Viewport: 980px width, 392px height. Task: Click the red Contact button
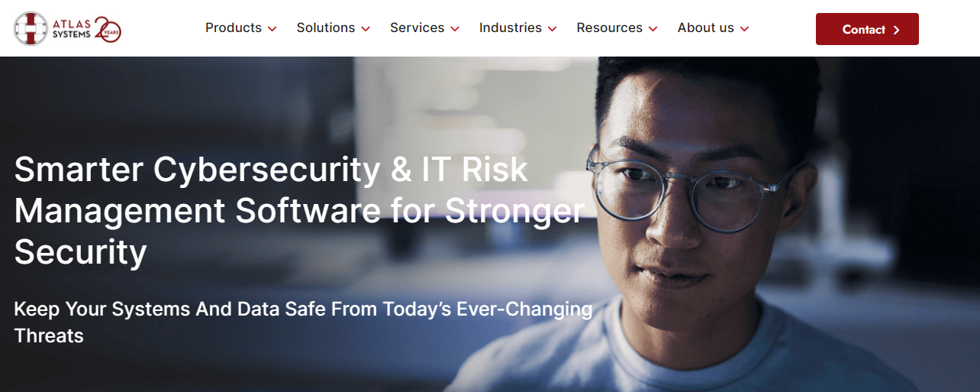[867, 29]
